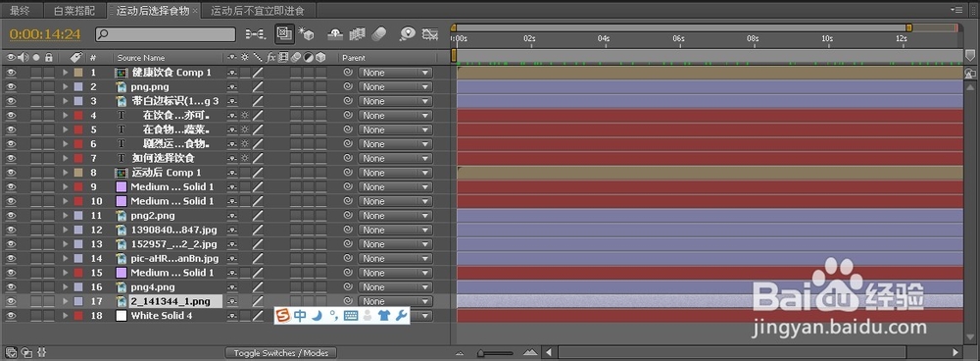Expand properties of layer 3 带白边标识
This screenshot has width=980, height=361.
tap(65, 101)
